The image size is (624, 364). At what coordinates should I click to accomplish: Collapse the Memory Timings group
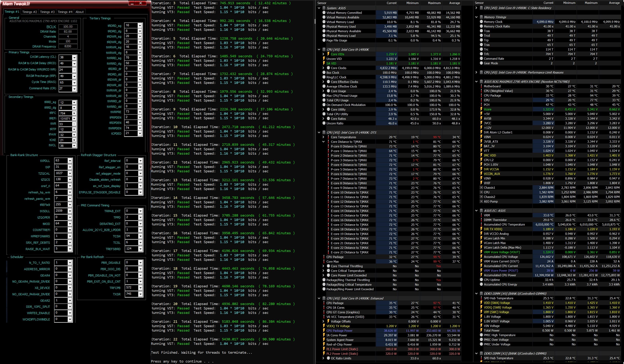pos(476,17)
